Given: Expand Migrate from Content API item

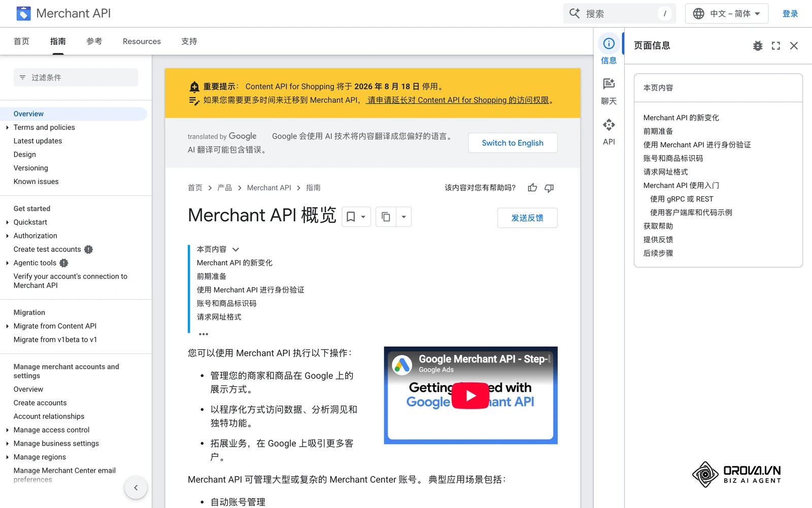Looking at the screenshot, I should [7, 326].
